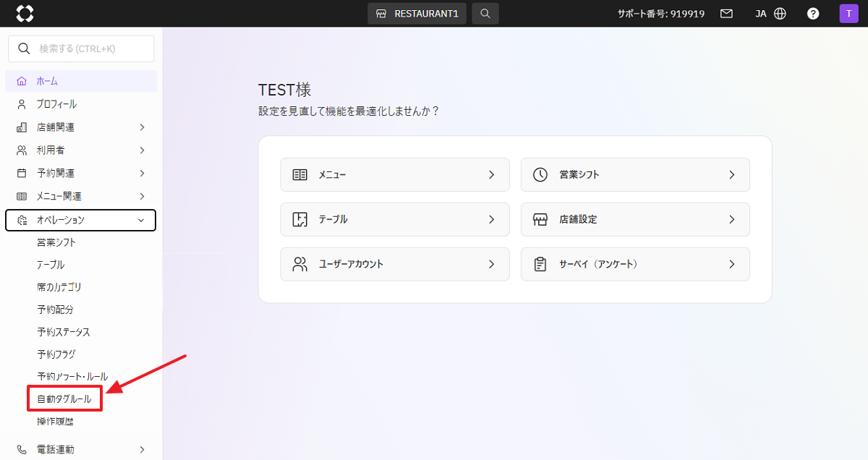Open 予約アラート・ルール in the sidebar

click(x=72, y=377)
